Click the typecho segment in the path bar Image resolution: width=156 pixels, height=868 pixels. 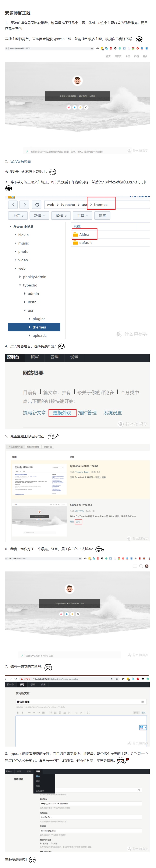[68, 205]
